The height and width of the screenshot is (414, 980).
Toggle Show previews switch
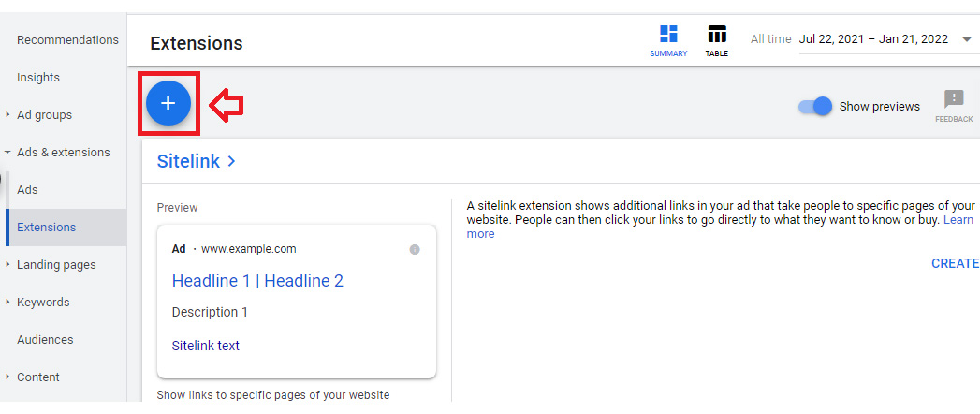[x=815, y=107]
